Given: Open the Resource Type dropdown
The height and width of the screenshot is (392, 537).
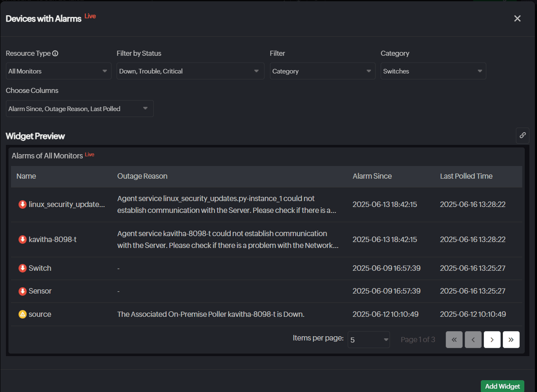Looking at the screenshot, I should (x=58, y=71).
